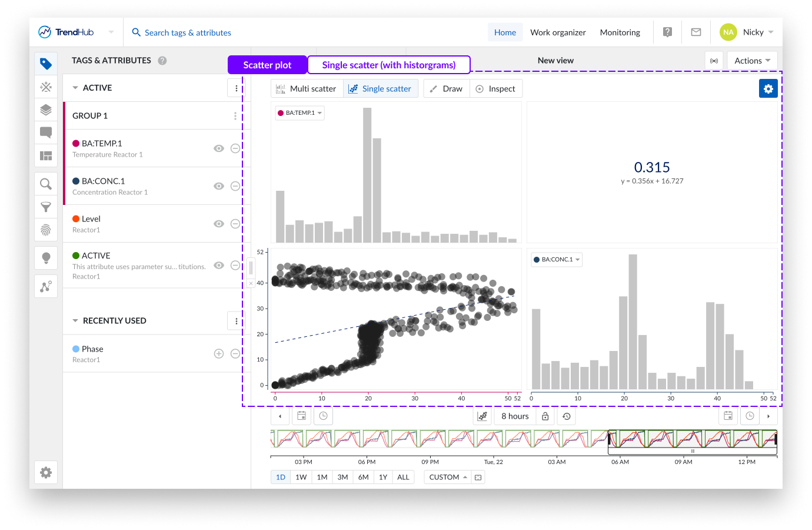
Task: Click the lightbulb icon in sidebar
Action: (46, 258)
